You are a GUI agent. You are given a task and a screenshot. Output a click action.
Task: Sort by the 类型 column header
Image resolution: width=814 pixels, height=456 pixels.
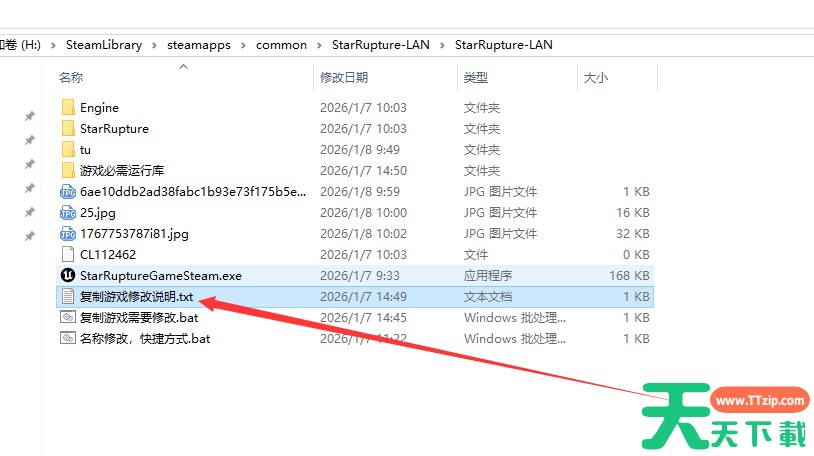pos(476,77)
